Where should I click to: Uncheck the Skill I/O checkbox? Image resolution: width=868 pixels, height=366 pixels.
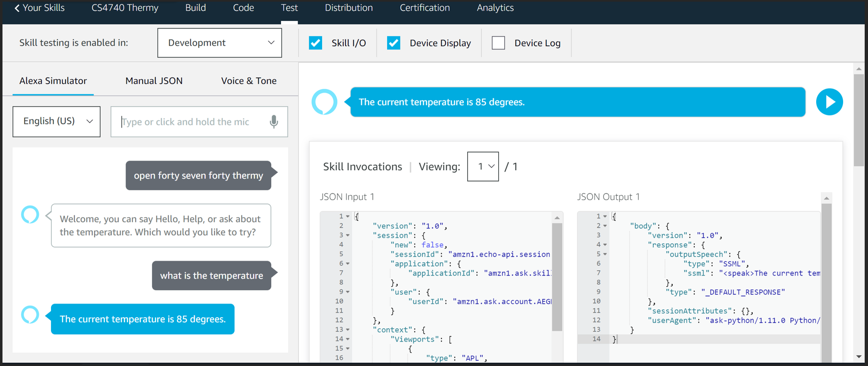315,43
